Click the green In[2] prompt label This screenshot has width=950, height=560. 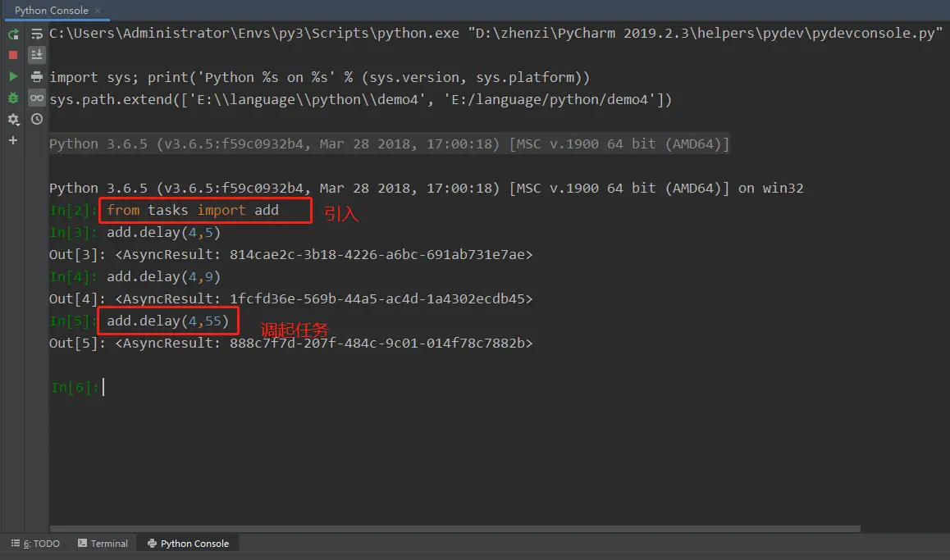pyautogui.click(x=73, y=210)
